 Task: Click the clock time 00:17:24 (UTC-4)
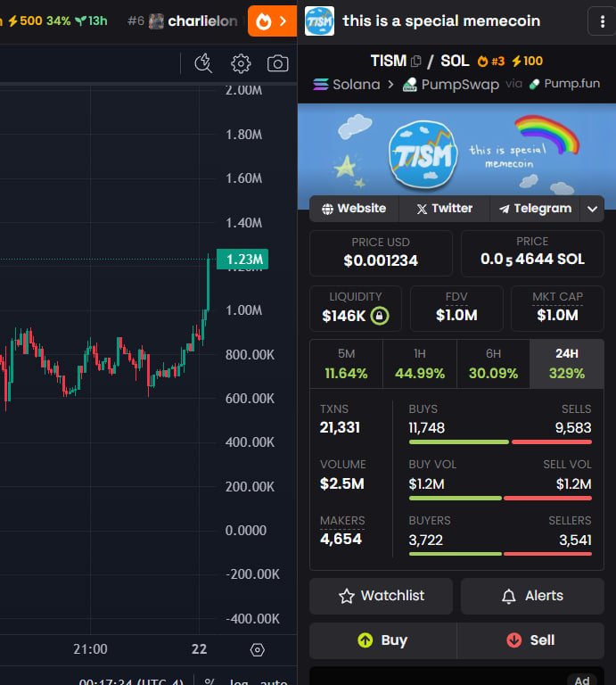click(x=131, y=681)
